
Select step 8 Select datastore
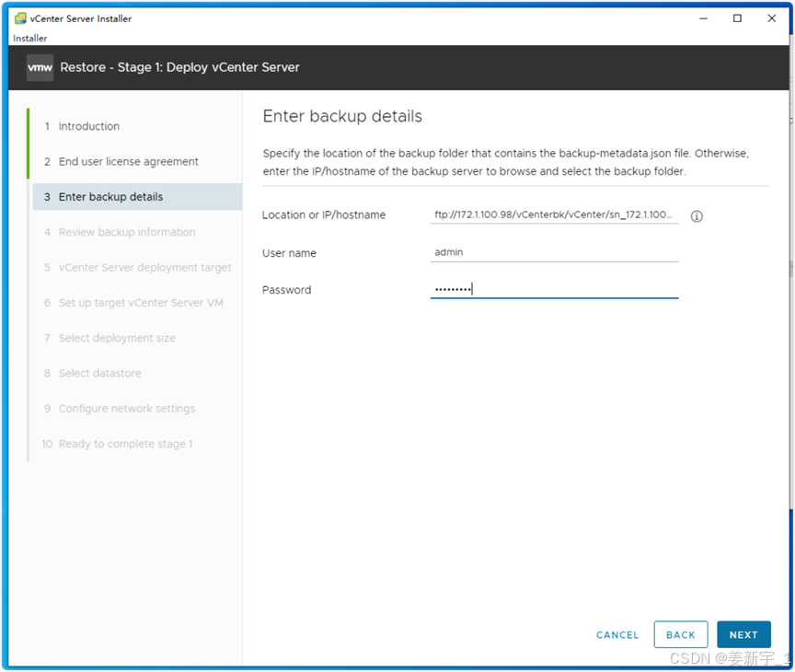pos(100,373)
